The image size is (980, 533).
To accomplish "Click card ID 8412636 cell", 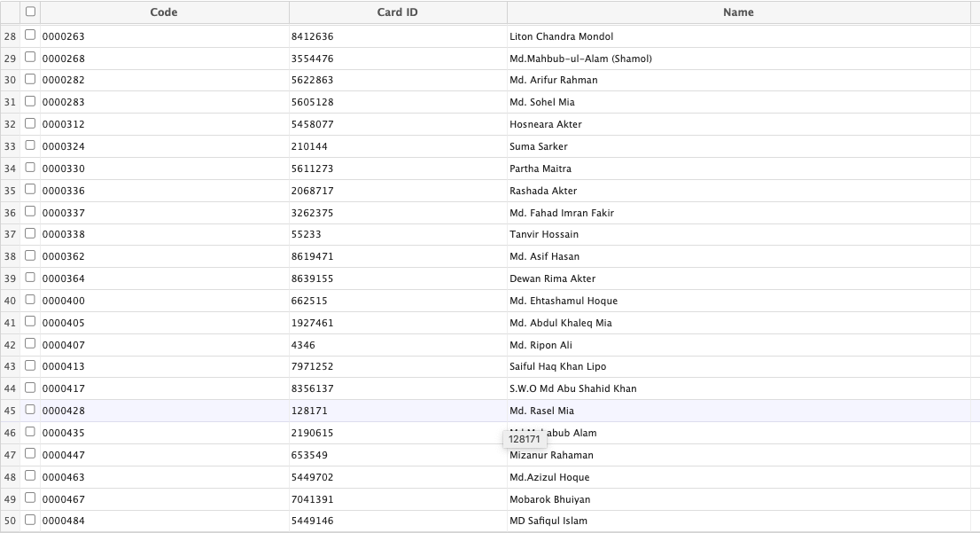I will [x=312, y=36].
